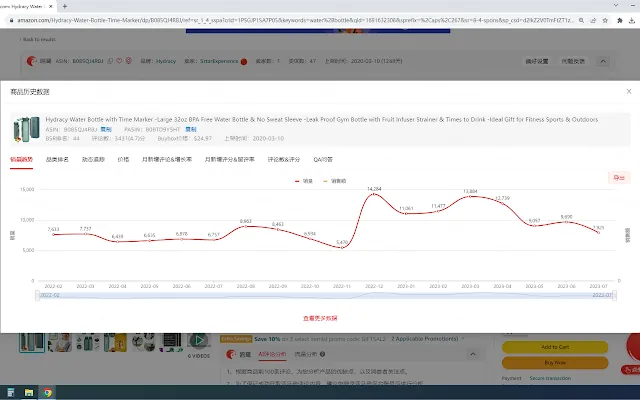
Task: Collapse the extension info bar chevron
Action: point(603,61)
